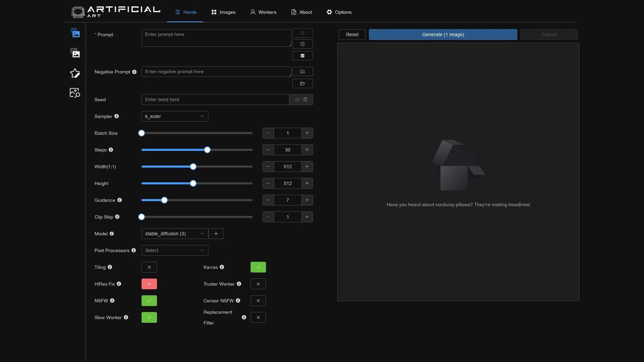Select the text-to-image mode icon in sidebar
The width and height of the screenshot is (644, 362).
(75, 33)
